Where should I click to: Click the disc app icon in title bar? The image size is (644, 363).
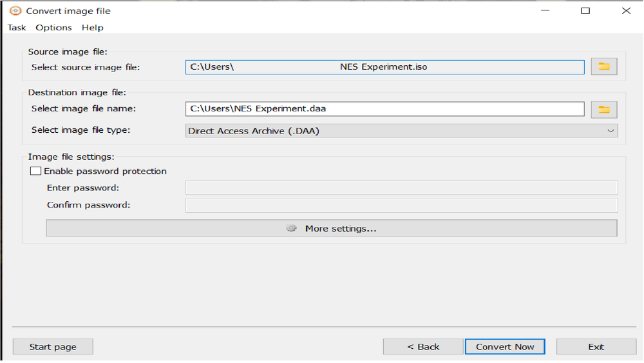pyautogui.click(x=15, y=11)
